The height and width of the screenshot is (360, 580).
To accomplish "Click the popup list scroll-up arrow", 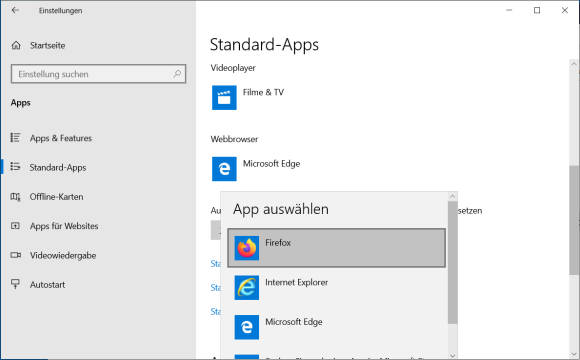I will (452, 196).
